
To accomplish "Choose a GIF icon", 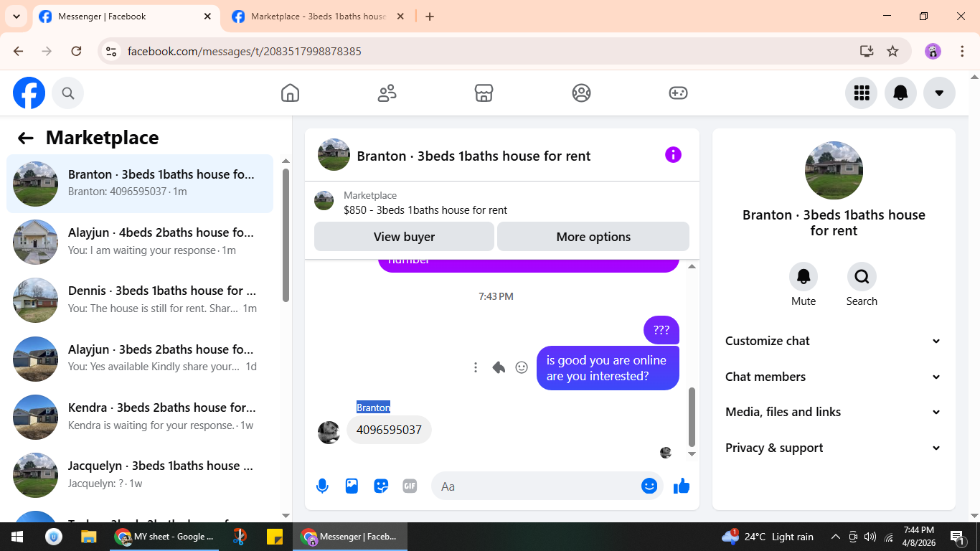I will (x=410, y=486).
